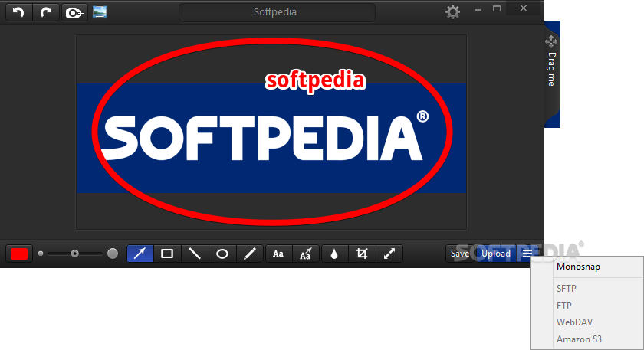Select the Rectangle tool
The image size is (644, 350).
tap(167, 254)
